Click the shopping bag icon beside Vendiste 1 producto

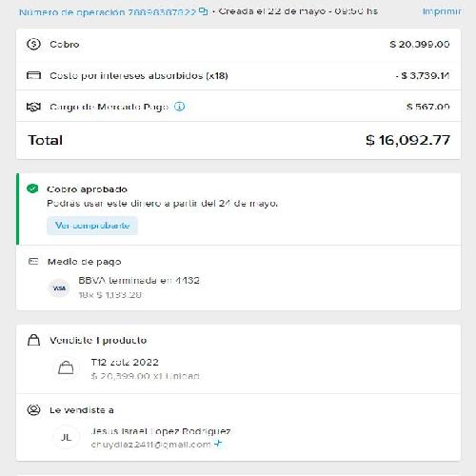pos(33,340)
